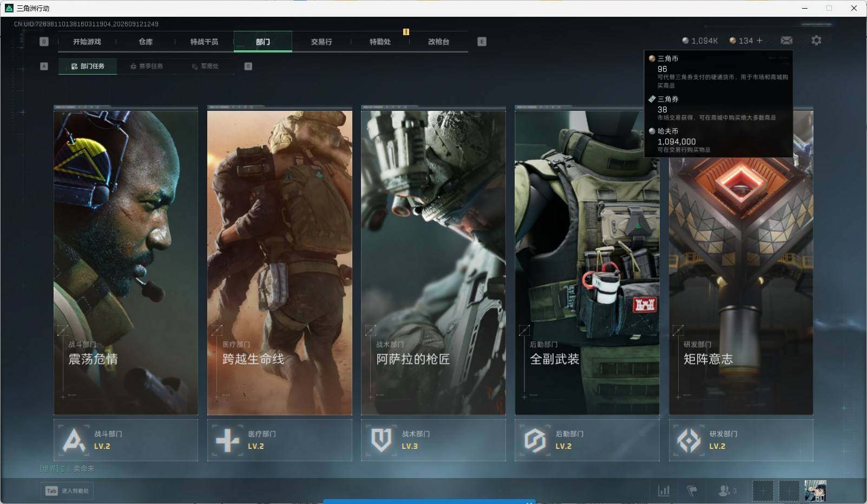Screen dimensions: 867x504
Task: Click the second empty squad slot plus
Action: point(789,491)
